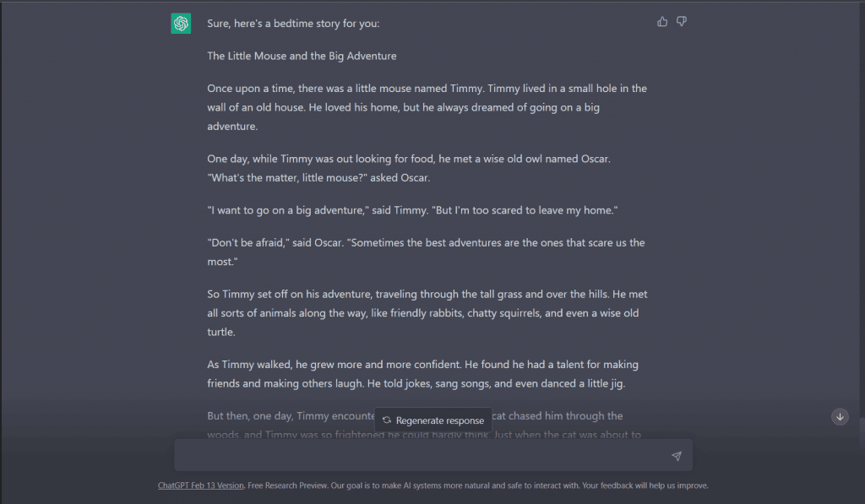The height and width of the screenshot is (504, 865).
Task: Open the ChatGPT Feb 13 Version link
Action: 201,485
